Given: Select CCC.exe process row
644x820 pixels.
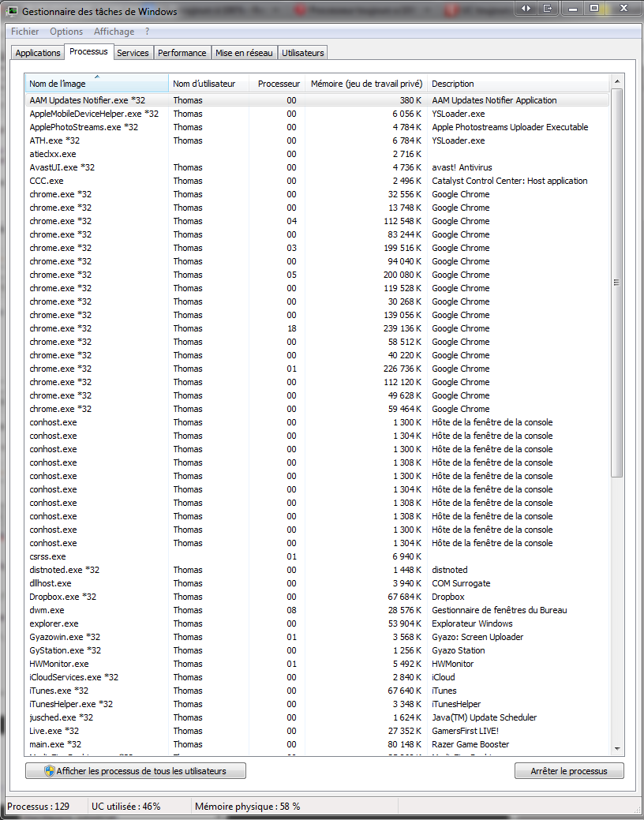Looking at the screenshot, I should click(317, 181).
